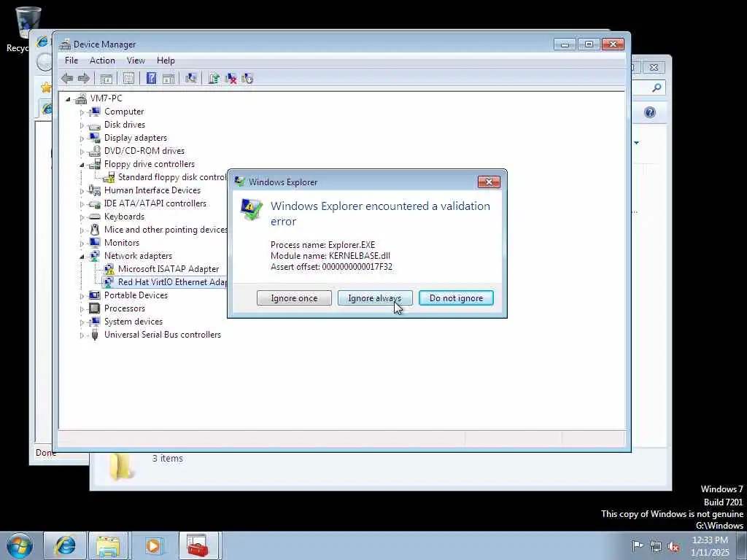The height and width of the screenshot is (560, 747).
Task: Collapse the Floppy drive controllers node
Action: (x=82, y=165)
